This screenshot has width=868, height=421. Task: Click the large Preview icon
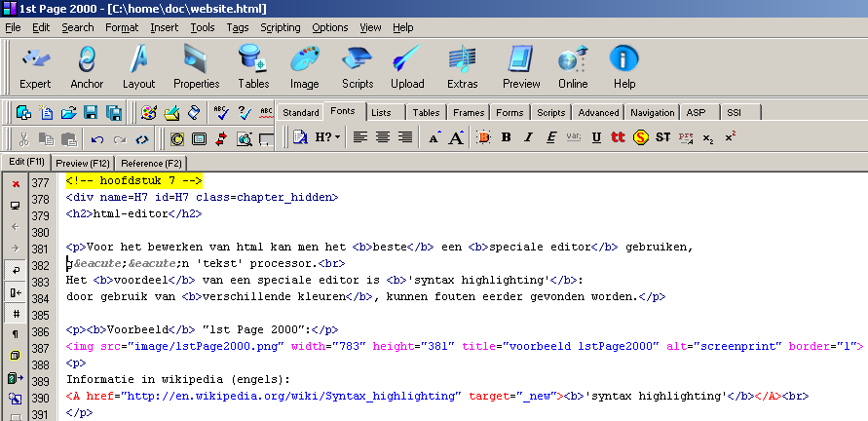click(x=521, y=67)
